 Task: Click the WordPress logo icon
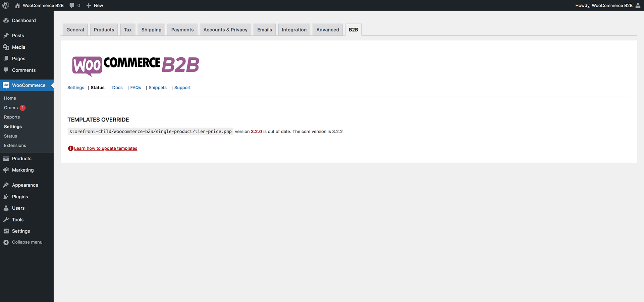[x=6, y=5]
